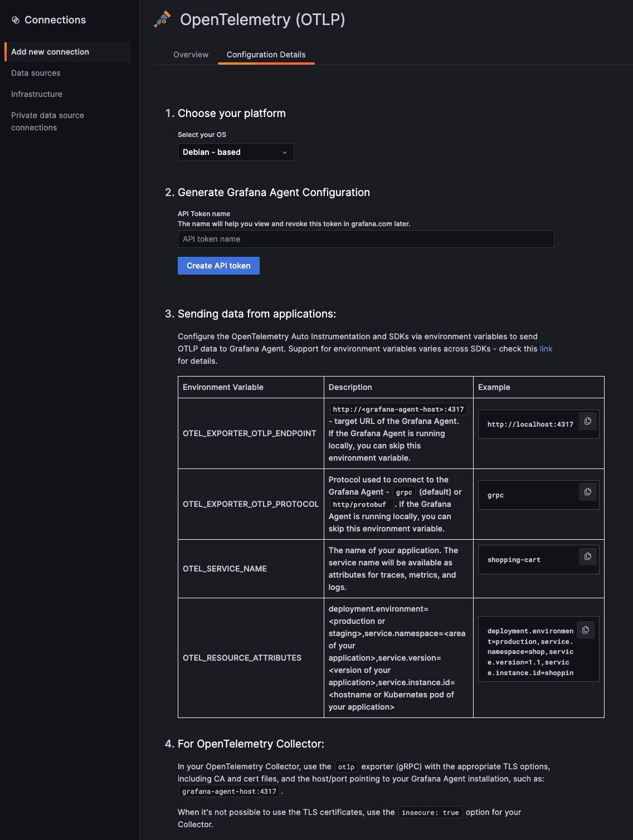The image size is (633, 840).
Task: Click the Connections heading text
Action: click(x=56, y=19)
